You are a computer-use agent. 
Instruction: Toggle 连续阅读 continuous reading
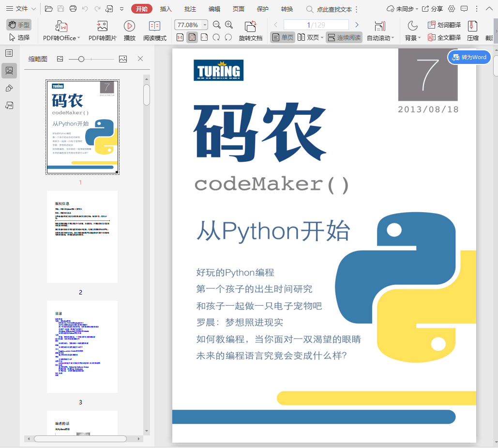pos(344,37)
